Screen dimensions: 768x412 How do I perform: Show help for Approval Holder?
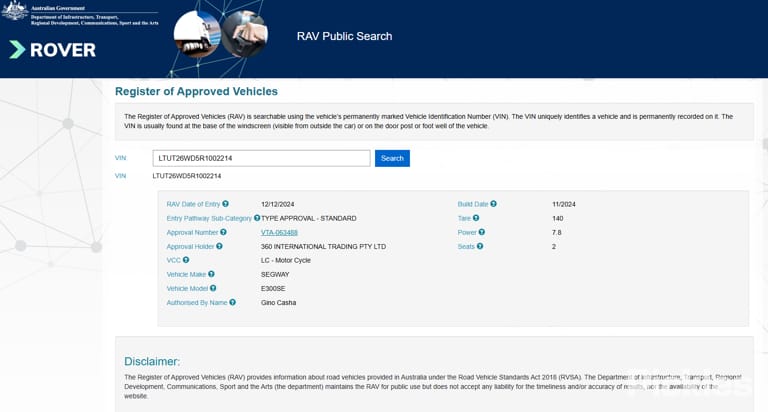click(x=219, y=246)
